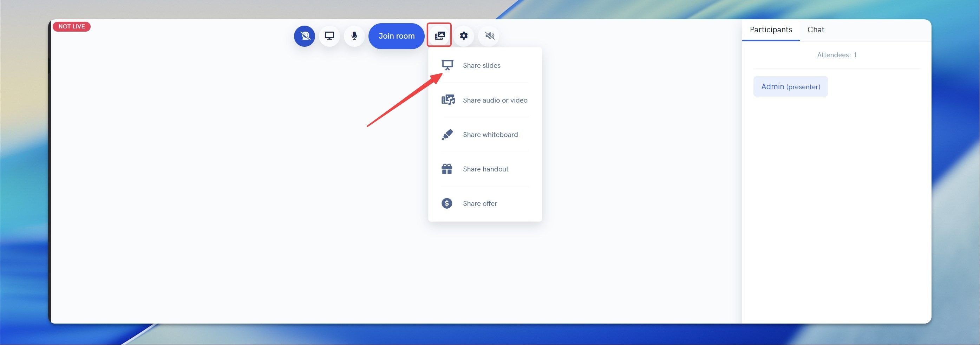Toggle the muted speaker icon

489,36
